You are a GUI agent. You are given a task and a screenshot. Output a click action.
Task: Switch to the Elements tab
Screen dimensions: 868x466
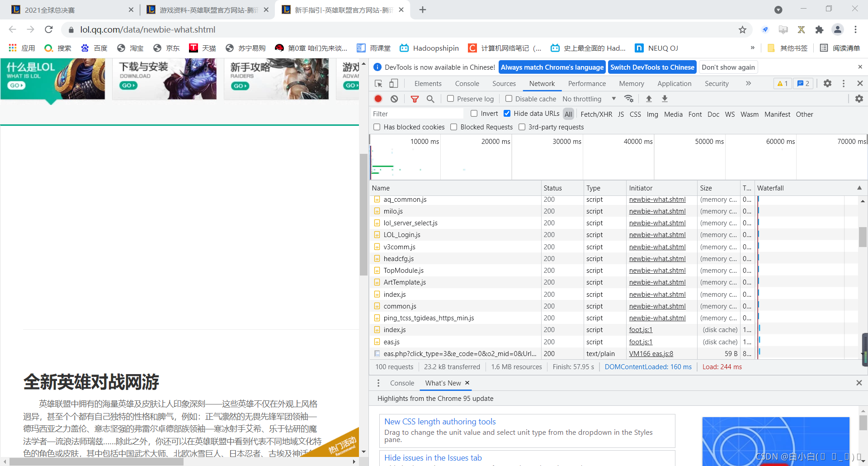click(428, 83)
